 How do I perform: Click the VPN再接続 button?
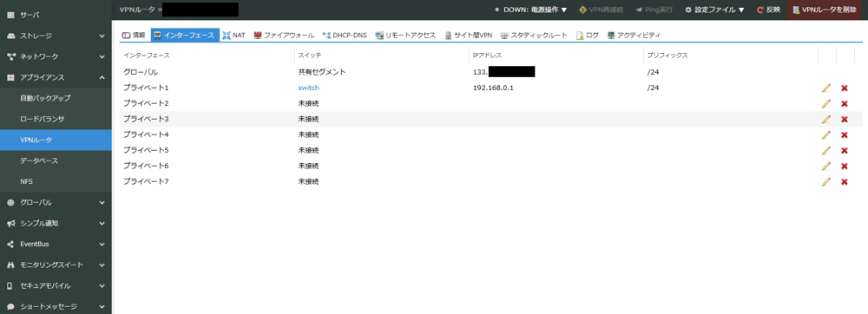(601, 10)
